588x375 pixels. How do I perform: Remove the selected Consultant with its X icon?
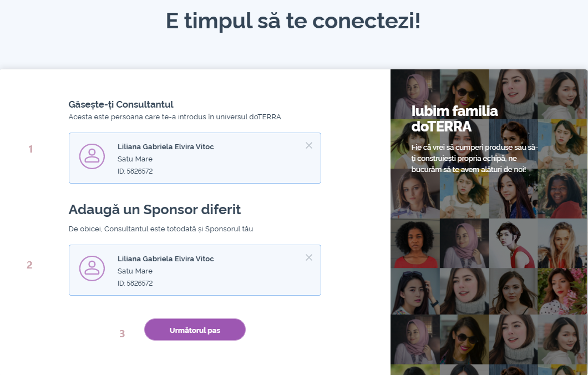click(x=309, y=145)
